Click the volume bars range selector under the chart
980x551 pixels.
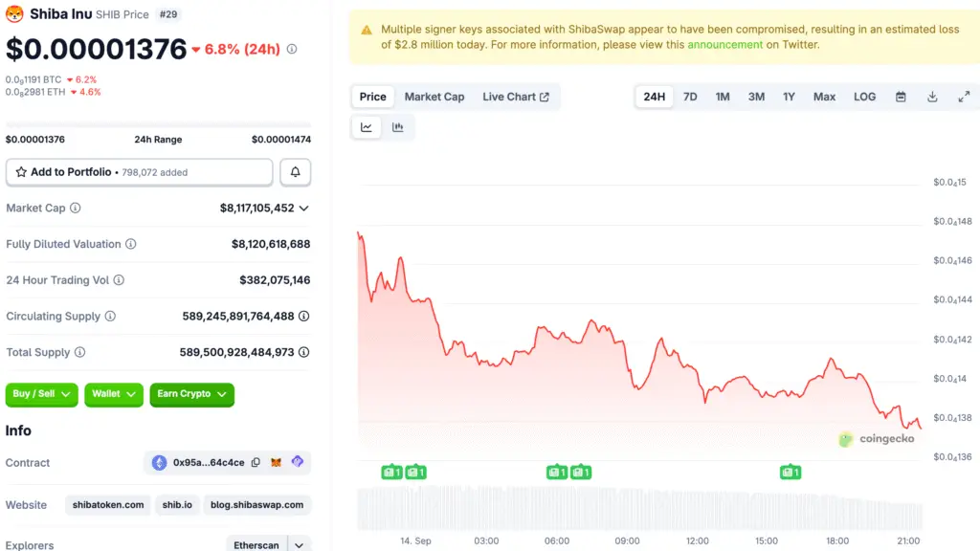[640, 509]
